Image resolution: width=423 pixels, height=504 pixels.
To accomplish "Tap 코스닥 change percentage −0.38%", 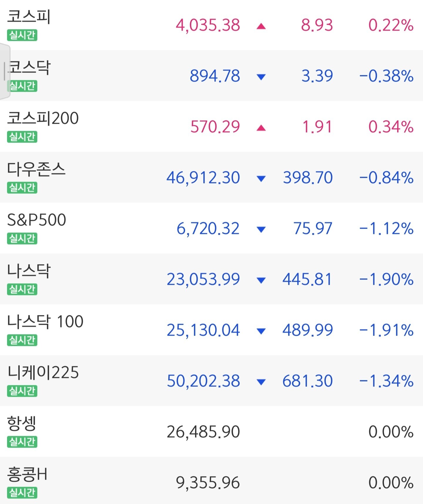I will click(386, 76).
